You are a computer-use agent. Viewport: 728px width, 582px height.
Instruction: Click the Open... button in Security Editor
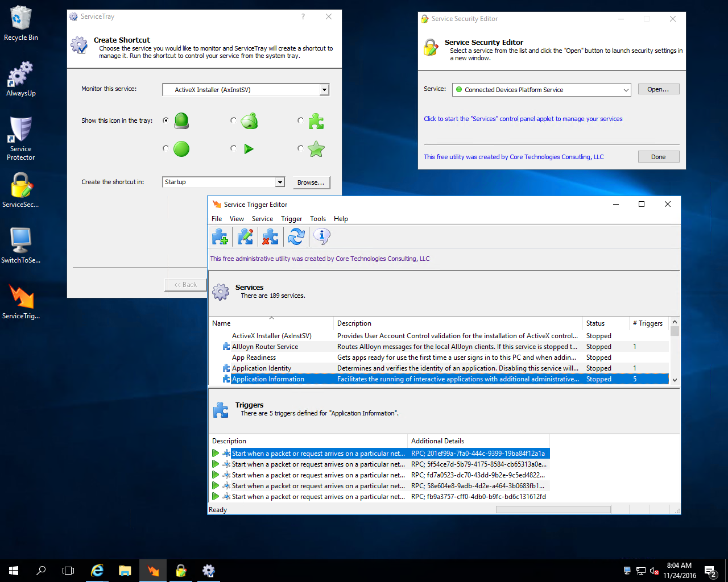658,89
